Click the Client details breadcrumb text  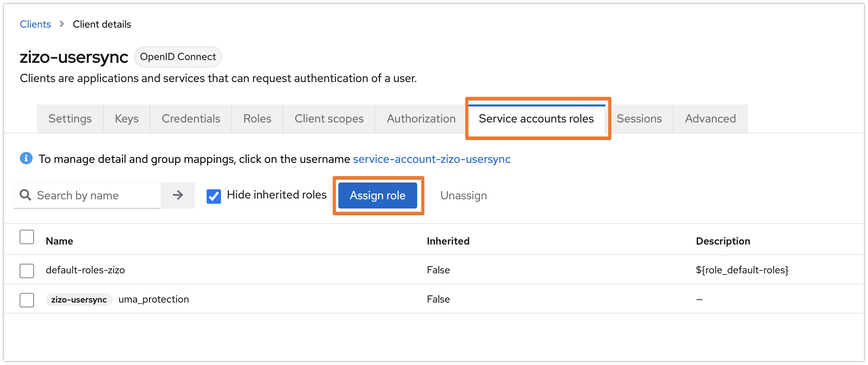tap(102, 24)
